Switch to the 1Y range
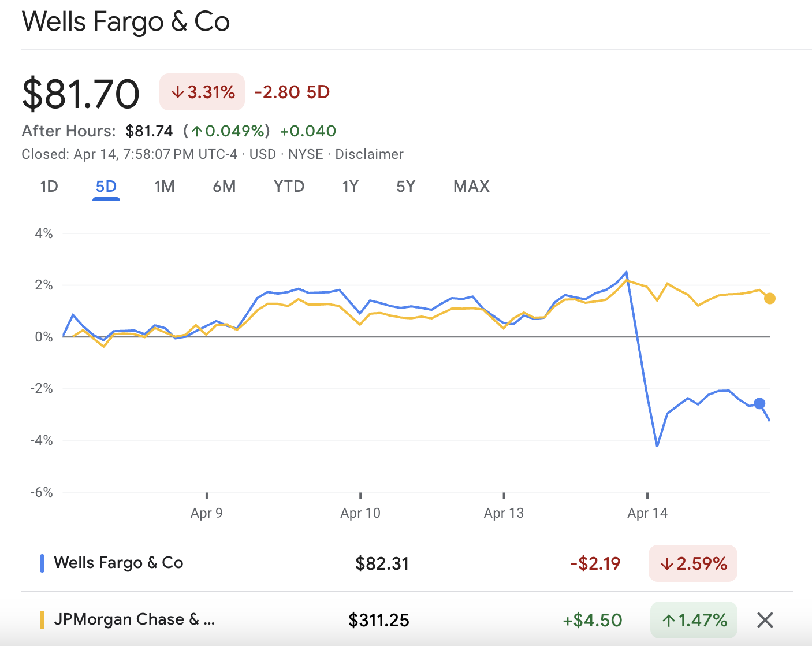 [x=350, y=186]
